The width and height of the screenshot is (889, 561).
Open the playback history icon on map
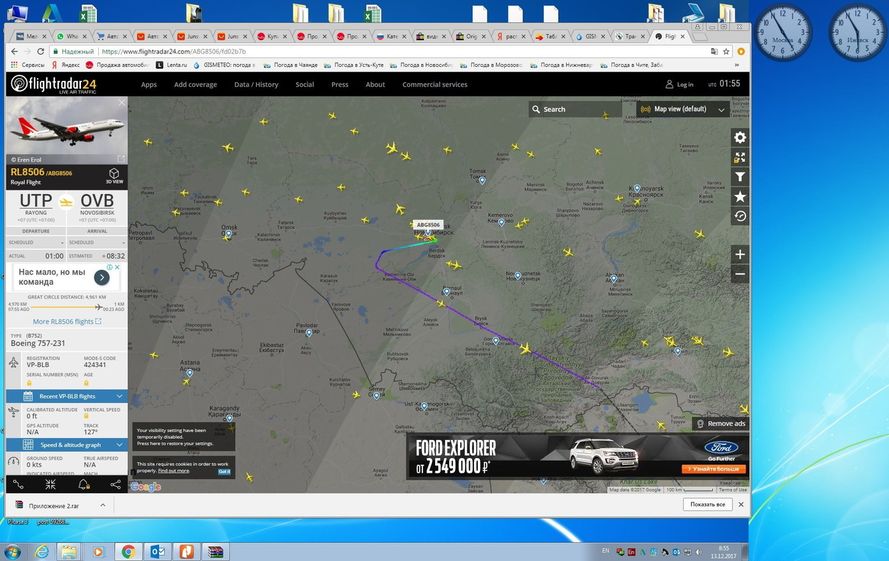tap(740, 216)
